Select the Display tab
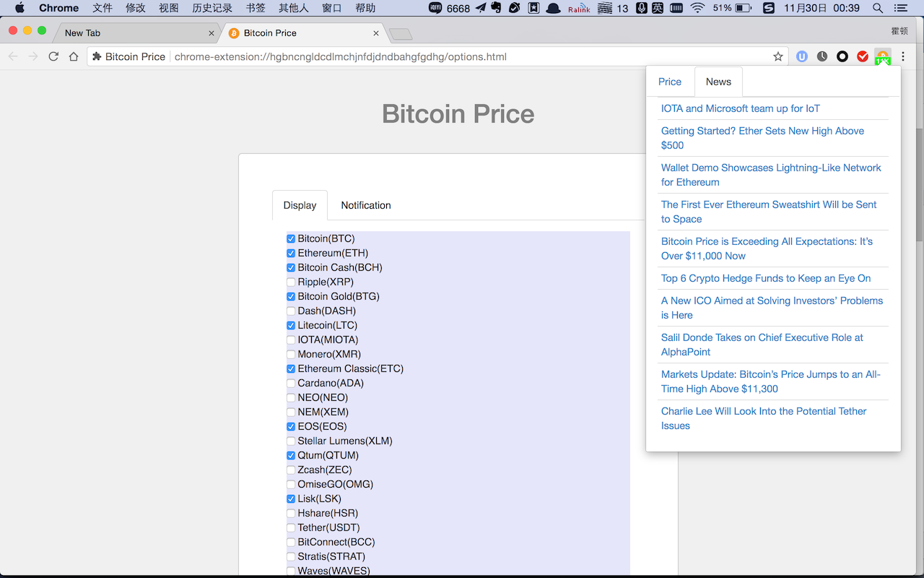The width and height of the screenshot is (924, 578). click(x=300, y=205)
